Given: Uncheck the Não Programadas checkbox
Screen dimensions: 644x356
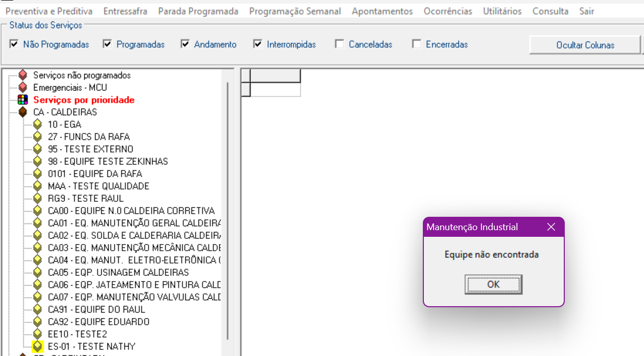Looking at the screenshot, I should (14, 44).
